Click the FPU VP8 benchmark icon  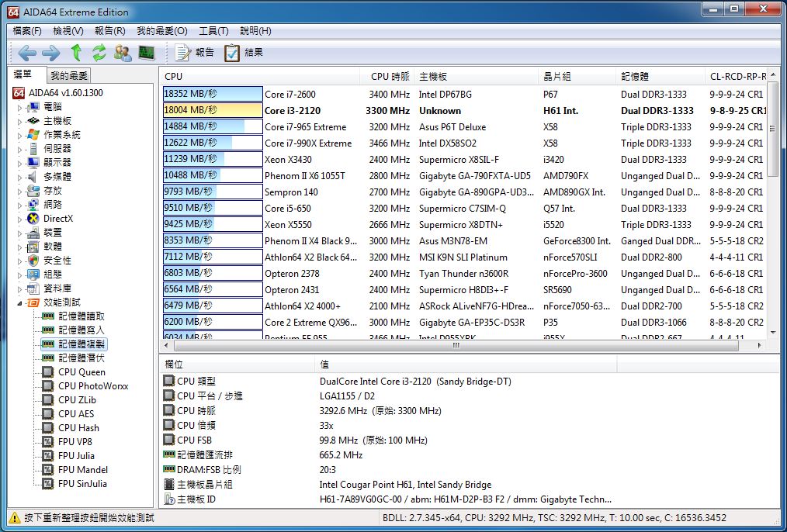(47, 442)
